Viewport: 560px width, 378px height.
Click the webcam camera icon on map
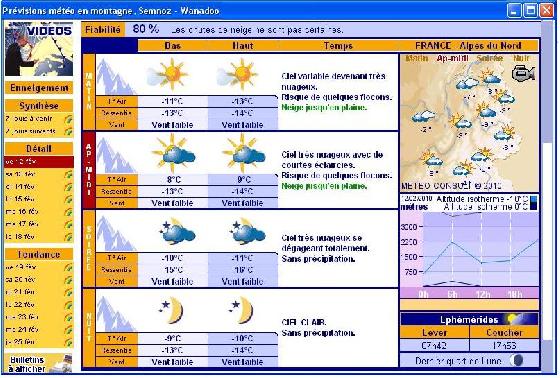(x=523, y=73)
